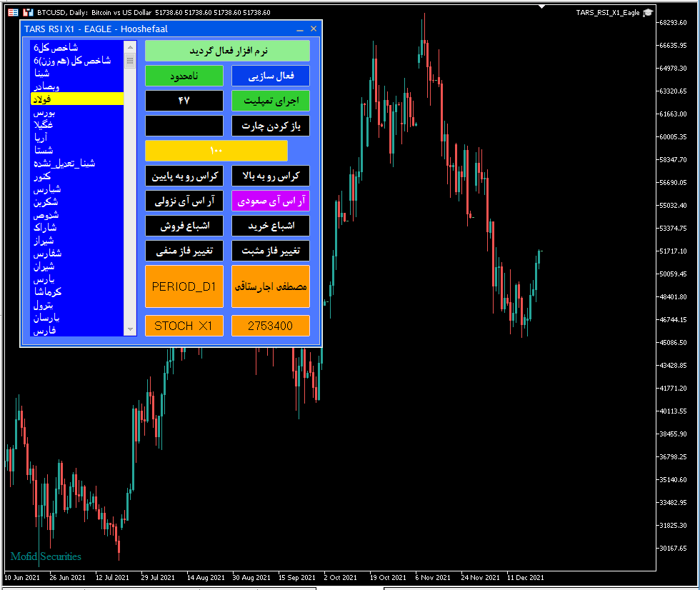700x590 pixels.
Task: Select شیراز in the symbol list
Action: coord(77,241)
